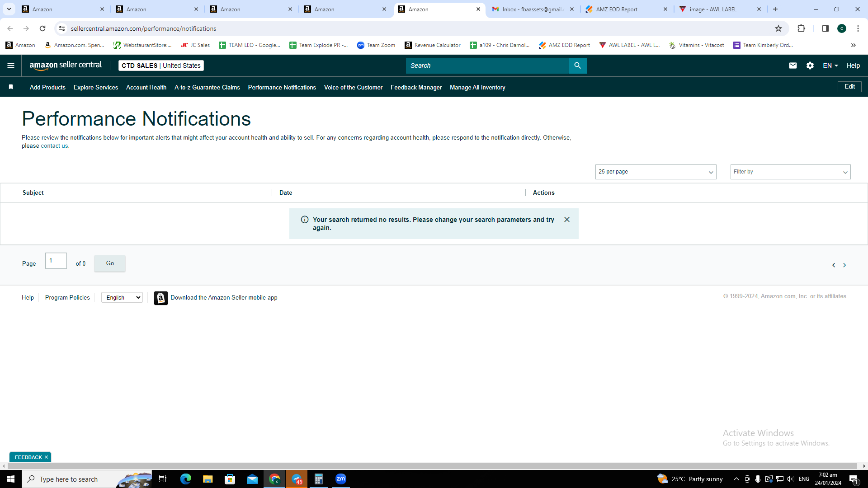Open Chrome extensions puzzle icon
Image resolution: width=868 pixels, height=488 pixels.
[801, 28]
